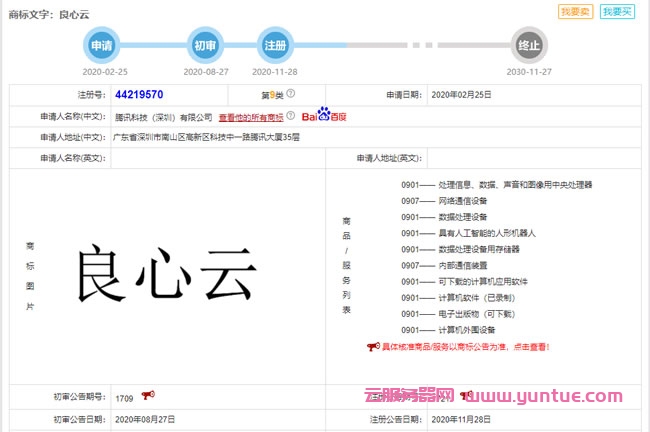This screenshot has height=432, width=650.
Task: Click megaphone icon beside 注册公告期号
Action: coord(464,395)
